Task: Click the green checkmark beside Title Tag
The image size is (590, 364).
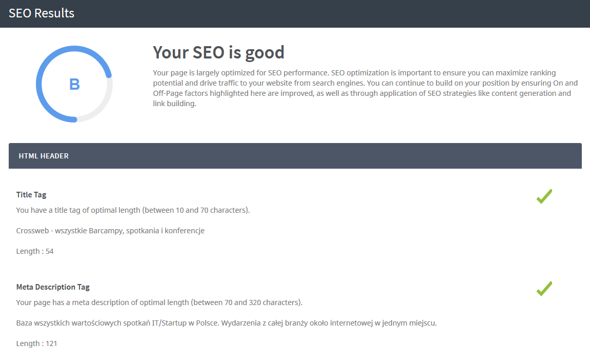Action: (x=544, y=196)
